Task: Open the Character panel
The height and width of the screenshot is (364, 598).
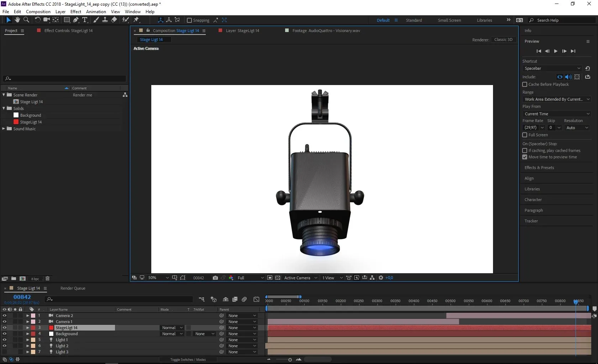Action: pos(533,200)
